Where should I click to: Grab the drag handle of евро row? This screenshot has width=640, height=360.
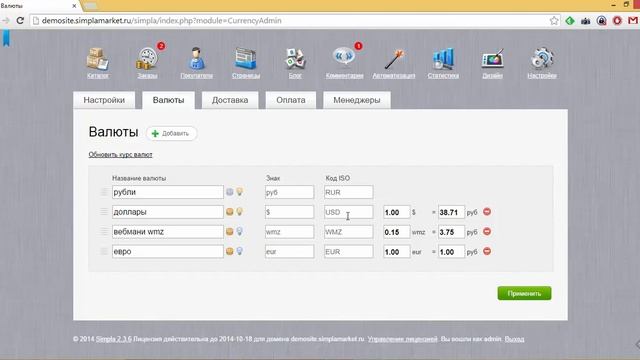[104, 251]
